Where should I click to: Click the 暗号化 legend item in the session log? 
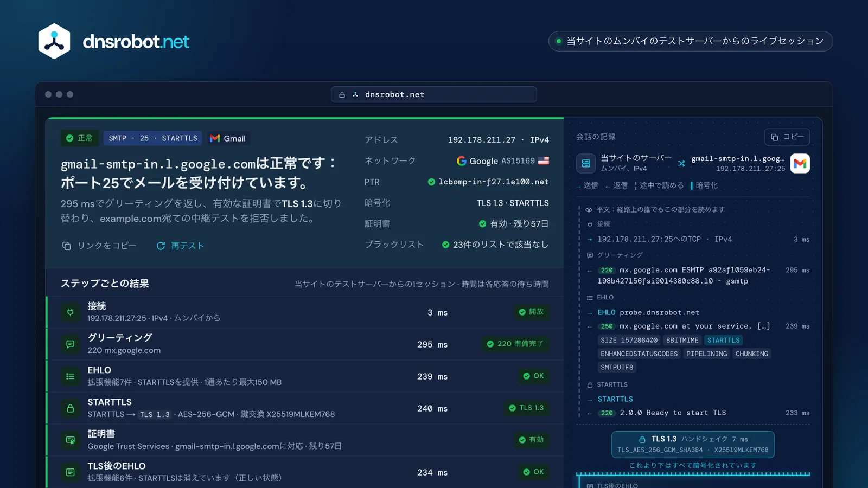click(704, 185)
